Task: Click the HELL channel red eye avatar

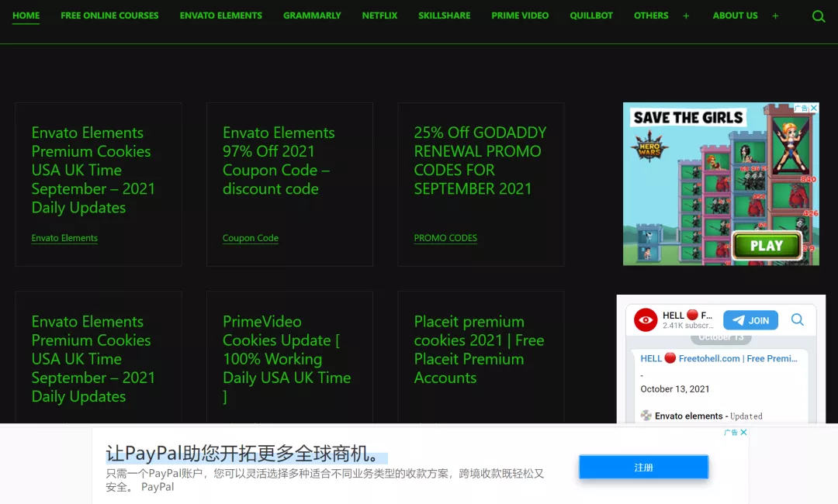Action: (x=646, y=319)
